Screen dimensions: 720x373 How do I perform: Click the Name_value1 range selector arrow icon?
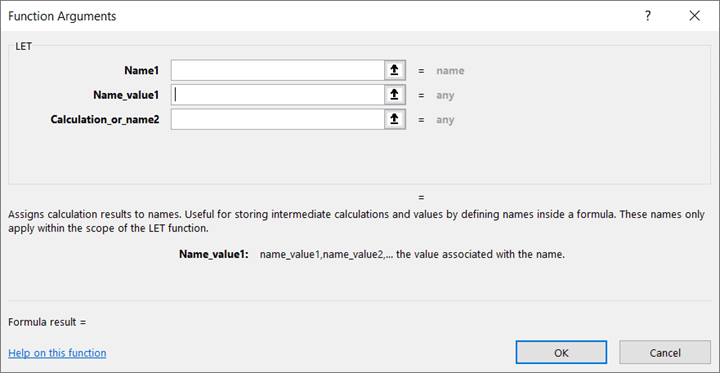tap(394, 95)
